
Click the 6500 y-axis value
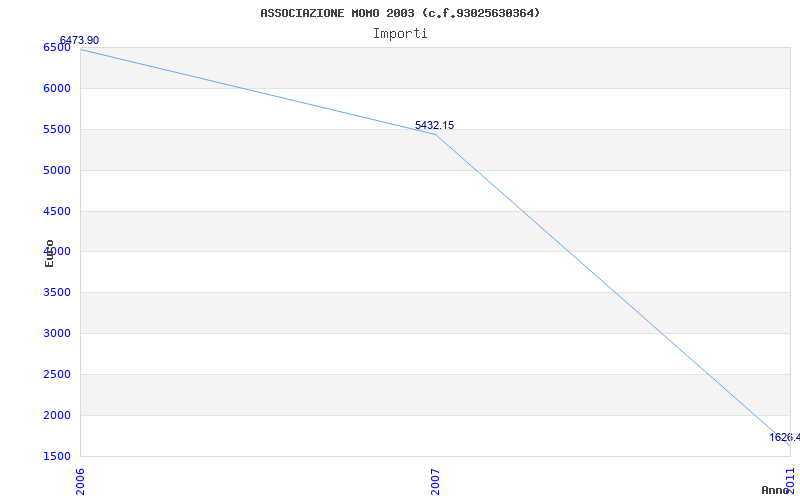coord(57,47)
